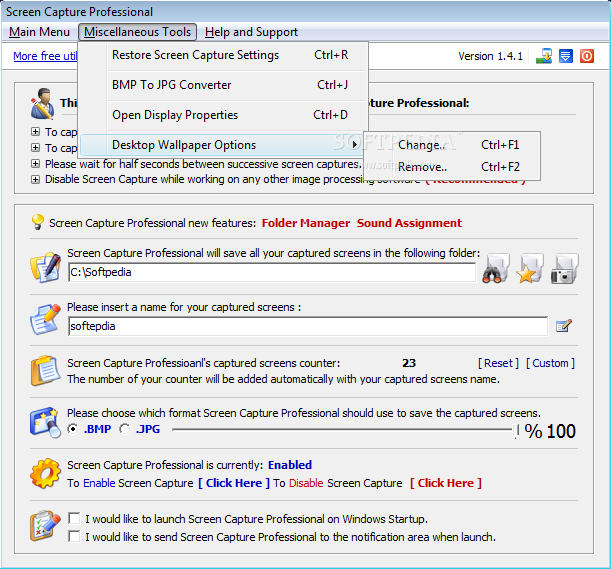Click the orange gear status icon
The image size is (611, 569).
point(46,473)
